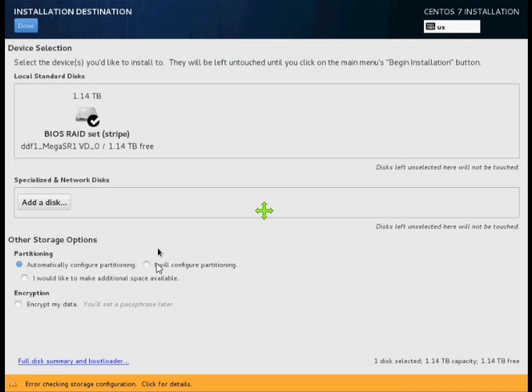Click the Other Storage Options heading
Screen dimensions: 532x392
53,240
